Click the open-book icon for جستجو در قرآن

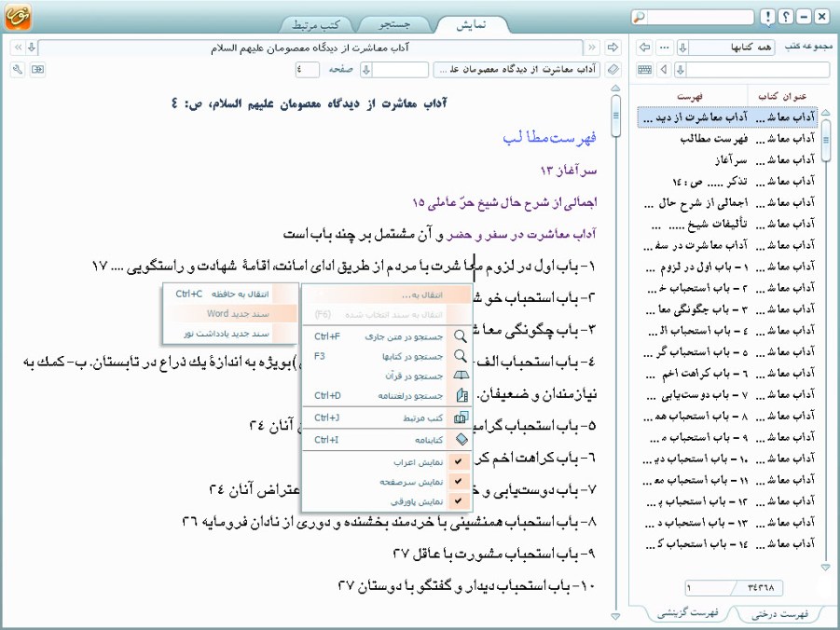click(461, 377)
